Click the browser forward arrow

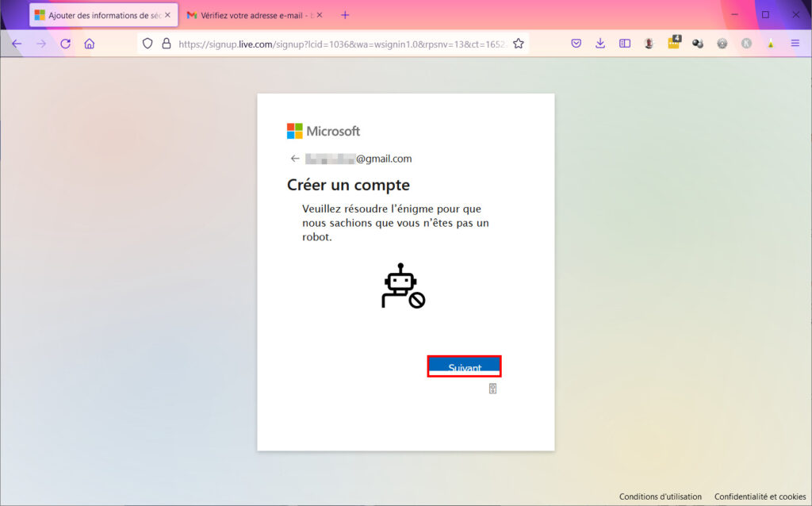point(41,44)
